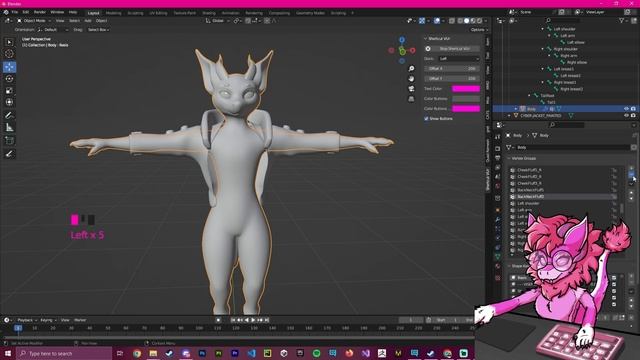Open the Add menu in the viewport header
Screen dimensions: 640x360
[x=88, y=20]
